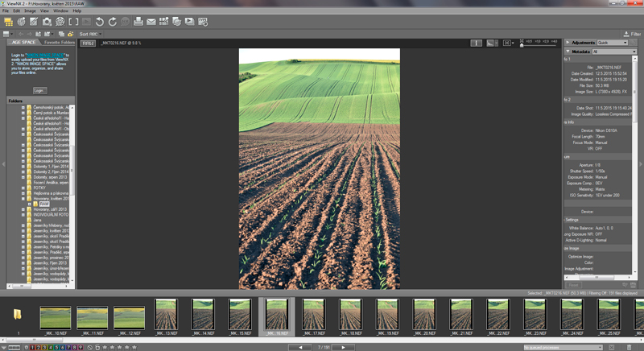Launch Nikon Transfer via the camera icon
644x351 pixels.
point(47,22)
